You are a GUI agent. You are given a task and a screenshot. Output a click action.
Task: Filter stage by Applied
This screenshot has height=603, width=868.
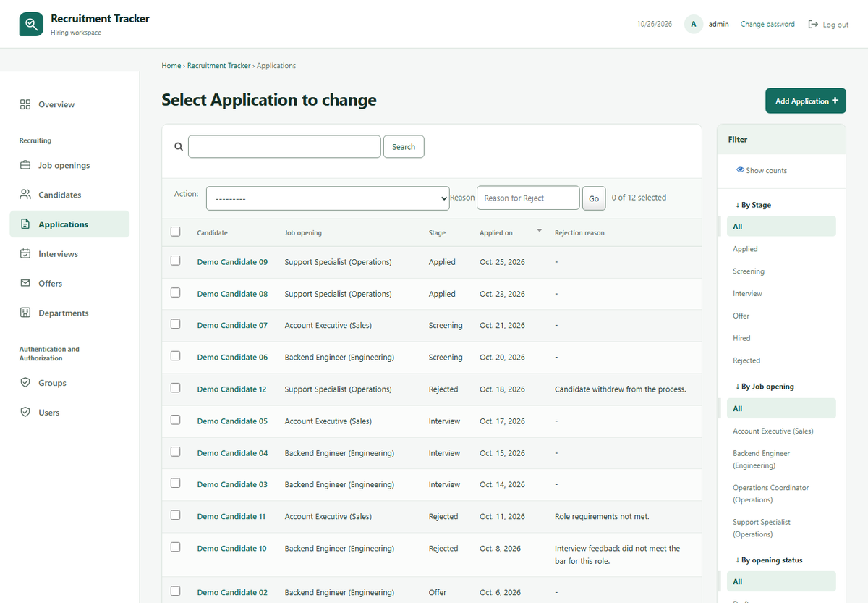click(745, 249)
